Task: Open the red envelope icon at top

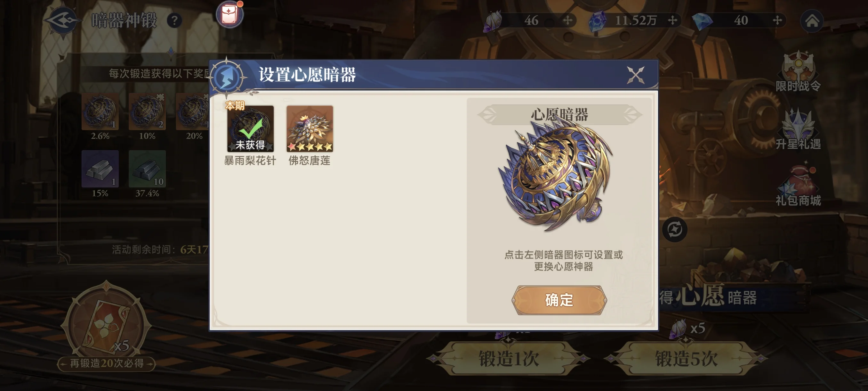Action: (x=230, y=15)
